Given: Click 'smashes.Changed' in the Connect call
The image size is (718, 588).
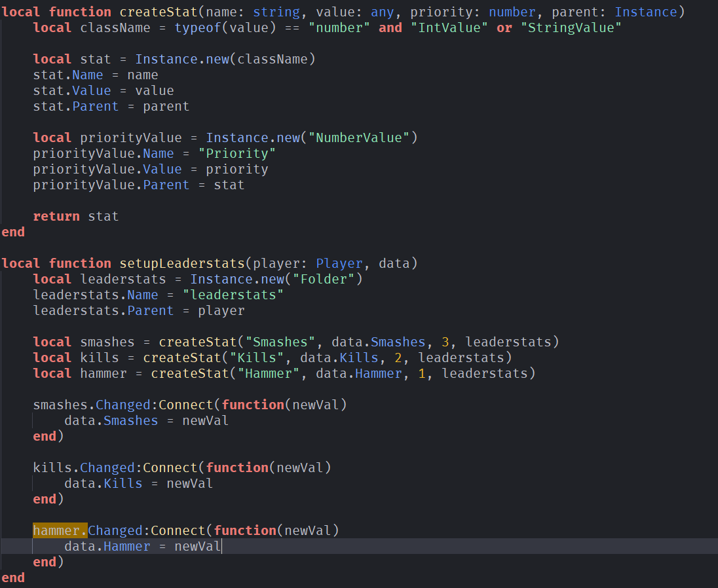Looking at the screenshot, I should 92,405.
